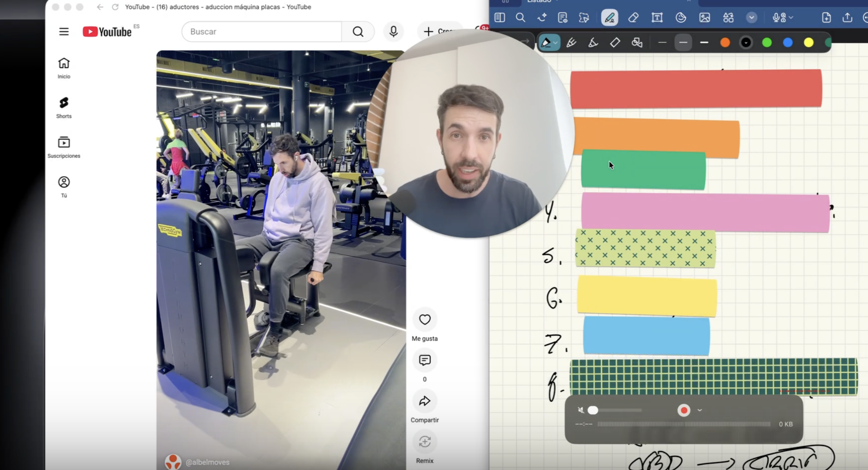The image size is (868, 470).
Task: Click the pink tape strip on canvas
Action: pyautogui.click(x=705, y=213)
